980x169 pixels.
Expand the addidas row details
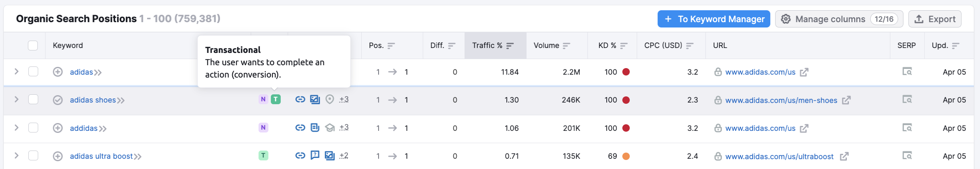(x=16, y=128)
